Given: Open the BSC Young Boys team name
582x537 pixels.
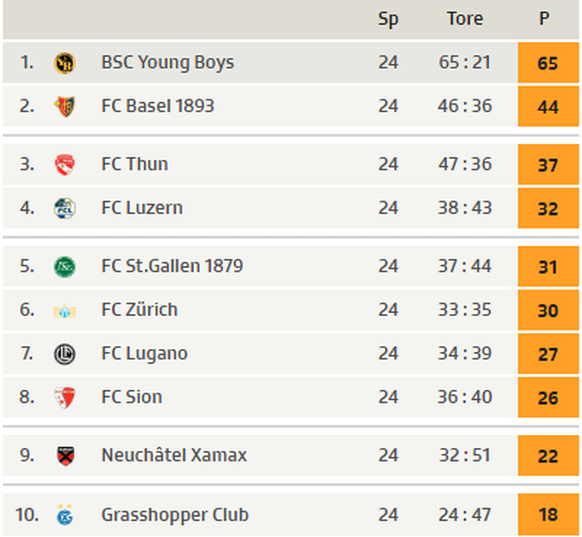Looking at the screenshot, I should pyautogui.click(x=168, y=62).
